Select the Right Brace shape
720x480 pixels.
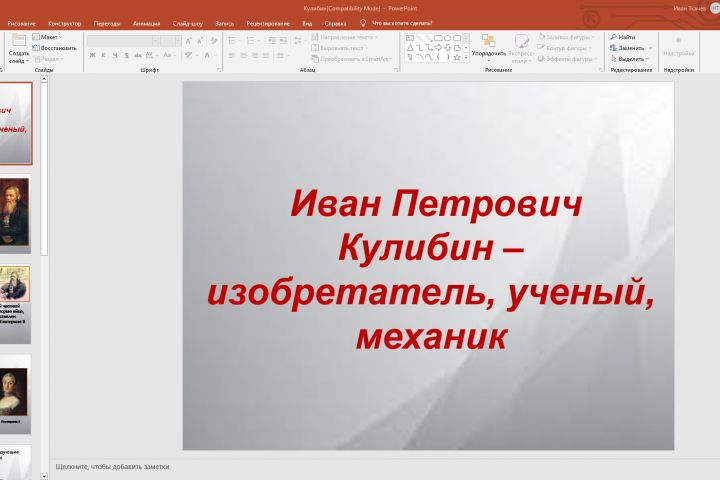click(447, 57)
